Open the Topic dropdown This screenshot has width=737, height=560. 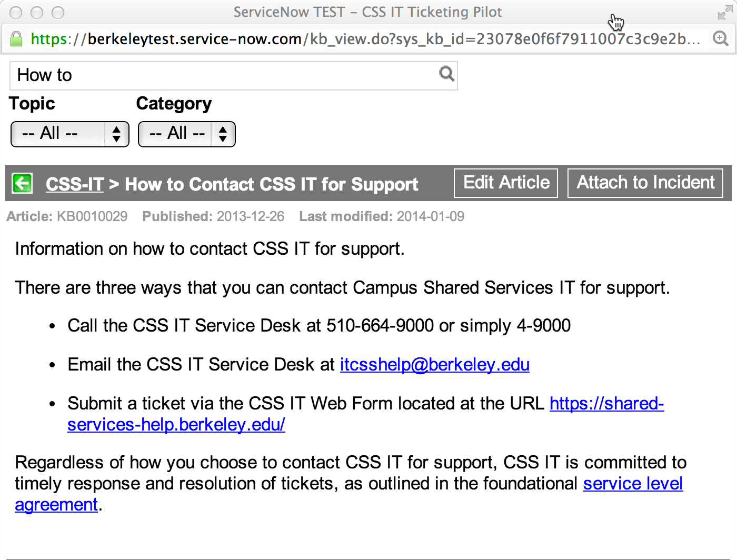tap(69, 134)
